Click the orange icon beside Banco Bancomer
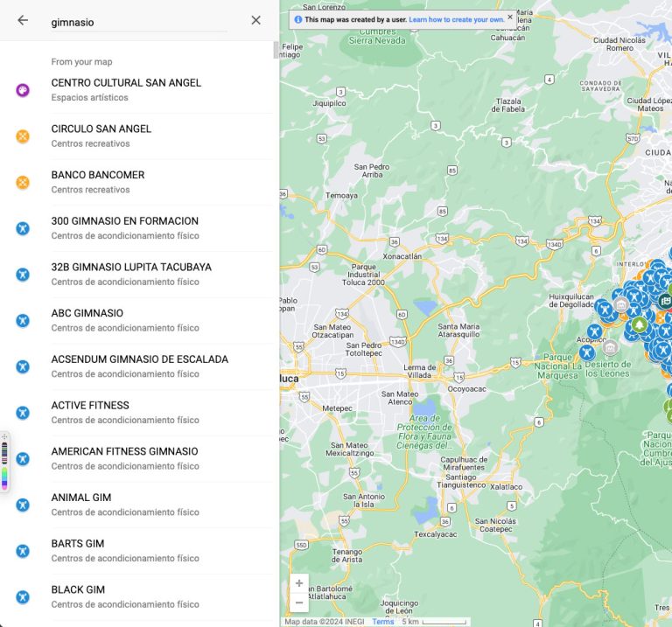 point(23,183)
